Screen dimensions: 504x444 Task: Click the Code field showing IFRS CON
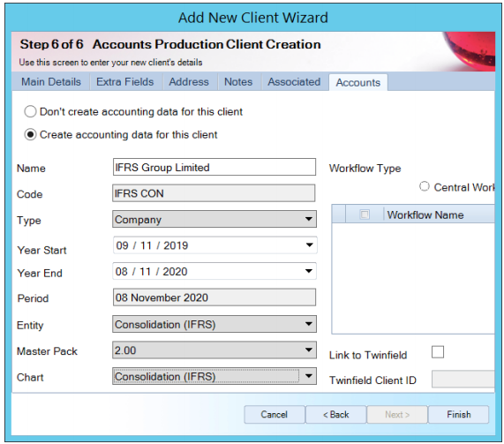pos(214,193)
